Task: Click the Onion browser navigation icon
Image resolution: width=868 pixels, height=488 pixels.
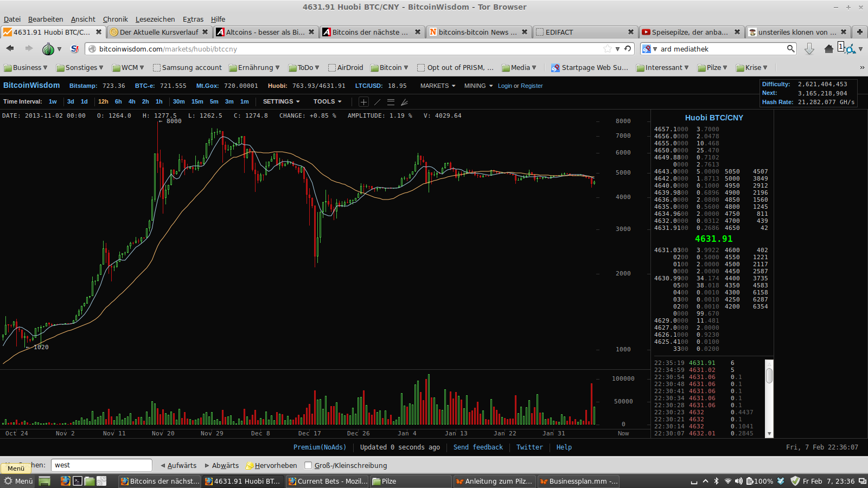Action: point(48,49)
